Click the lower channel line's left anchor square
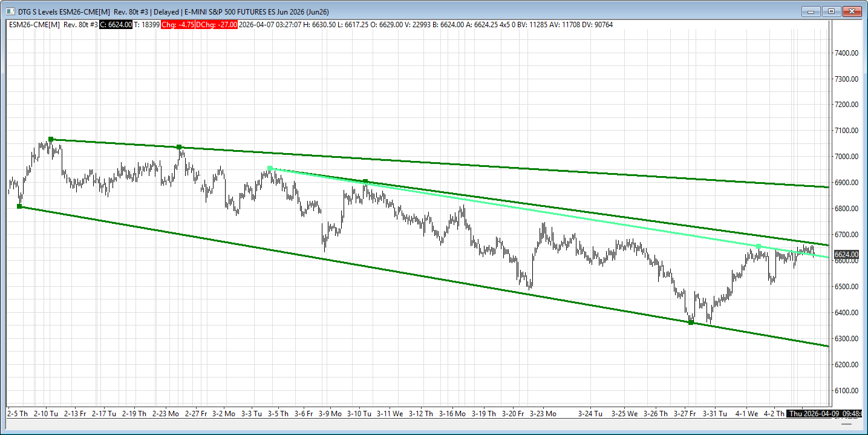The width and height of the screenshot is (868, 435). click(x=19, y=206)
